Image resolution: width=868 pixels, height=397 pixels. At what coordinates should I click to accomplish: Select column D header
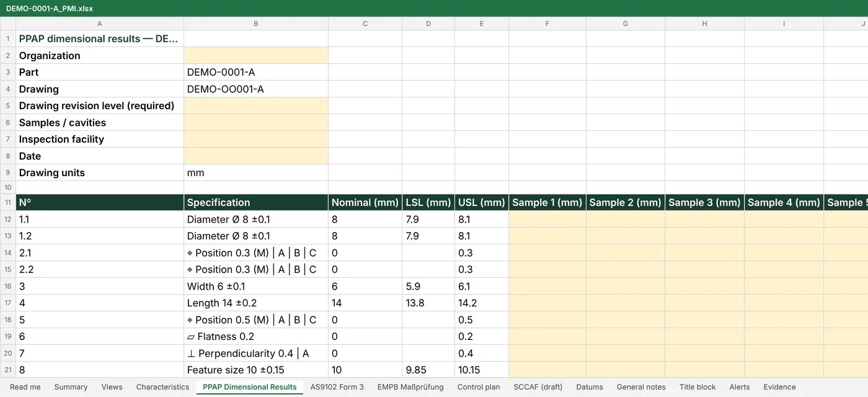[428, 24]
